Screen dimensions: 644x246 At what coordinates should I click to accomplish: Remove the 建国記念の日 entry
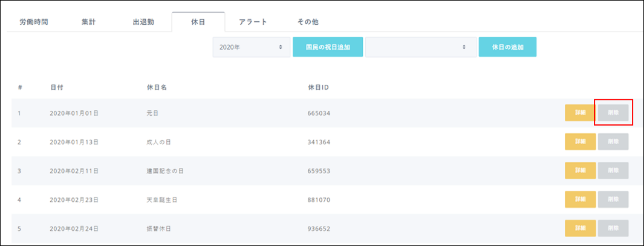tap(613, 171)
